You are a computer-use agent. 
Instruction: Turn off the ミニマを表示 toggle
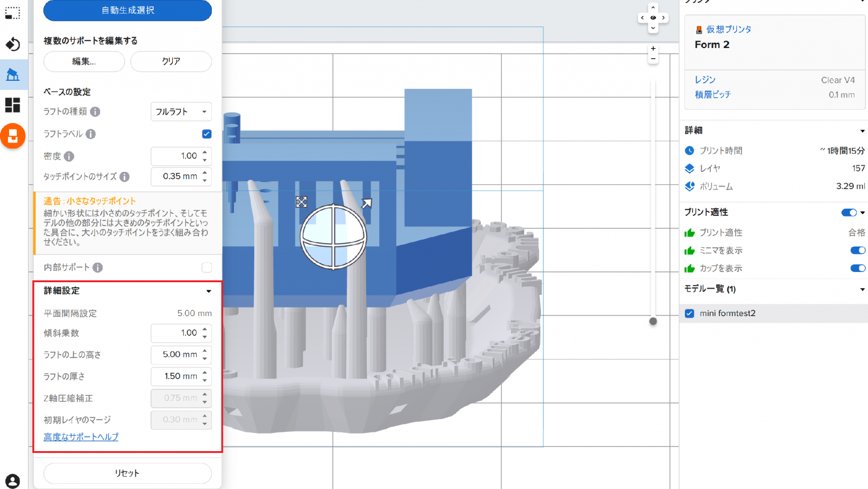pyautogui.click(x=857, y=250)
